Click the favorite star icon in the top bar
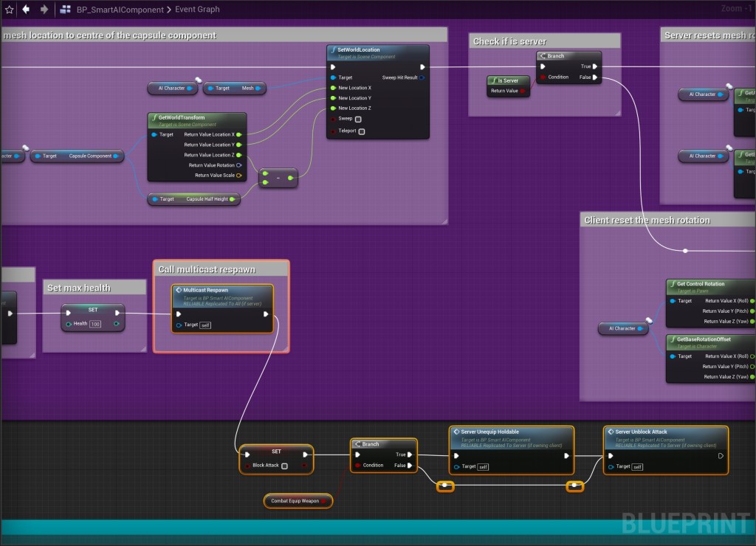This screenshot has height=546, width=756. pos(9,10)
